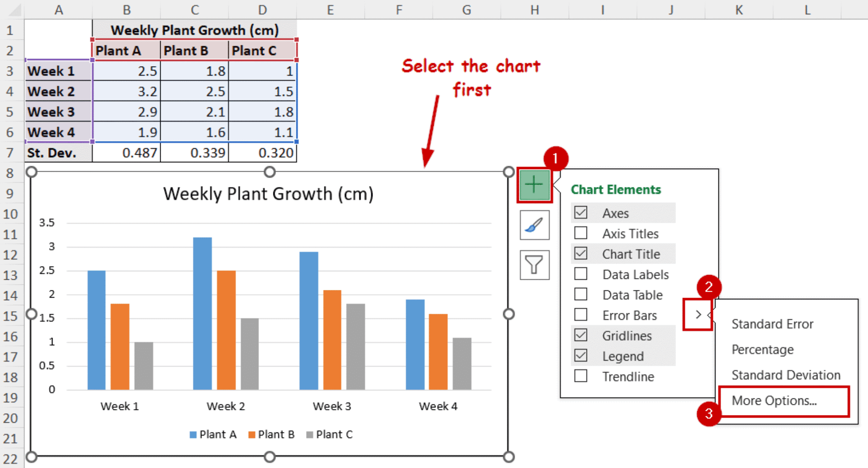This screenshot has width=868, height=468.
Task: Enable the Axis Titles checkbox
Action: [581, 233]
